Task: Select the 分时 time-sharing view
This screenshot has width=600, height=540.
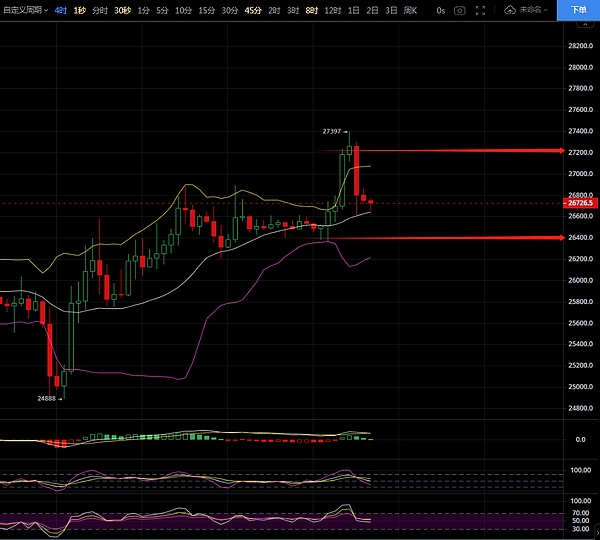Action: (x=100, y=9)
